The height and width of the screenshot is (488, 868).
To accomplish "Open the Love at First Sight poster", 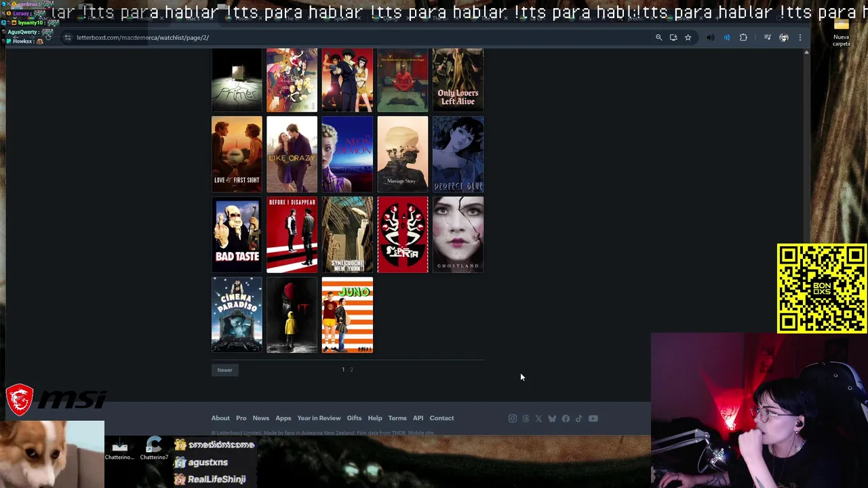I will (237, 155).
